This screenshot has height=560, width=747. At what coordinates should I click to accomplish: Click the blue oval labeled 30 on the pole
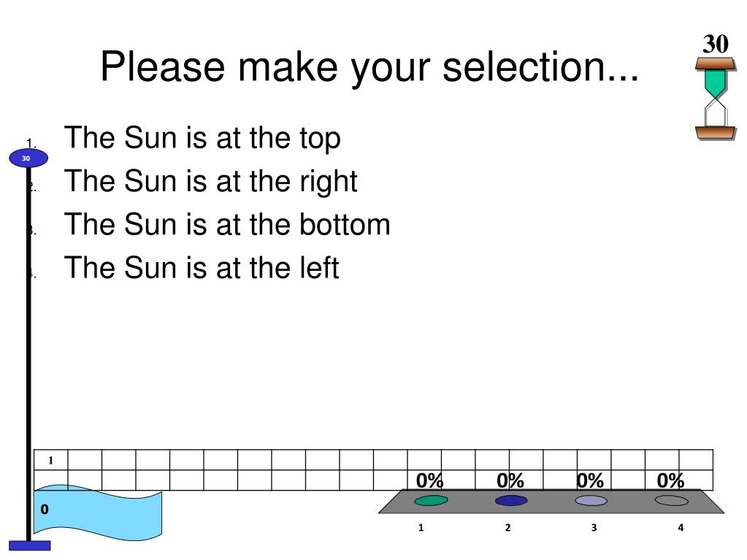click(28, 158)
